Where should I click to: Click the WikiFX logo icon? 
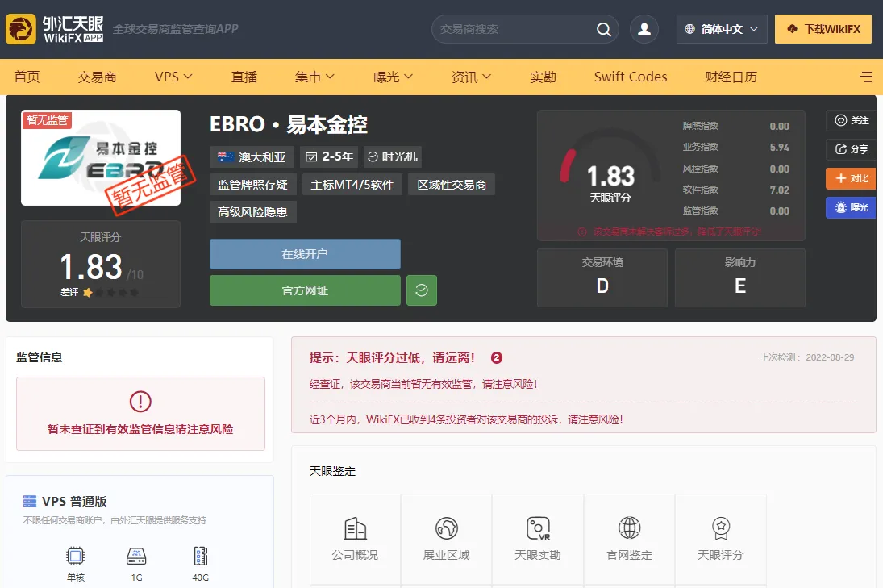click(21, 29)
